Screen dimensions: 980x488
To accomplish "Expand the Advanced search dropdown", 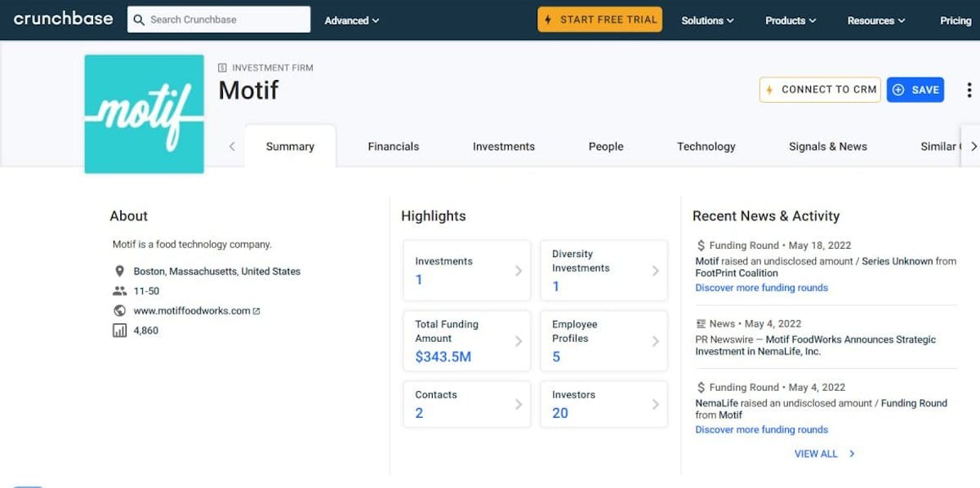I will [x=351, y=20].
